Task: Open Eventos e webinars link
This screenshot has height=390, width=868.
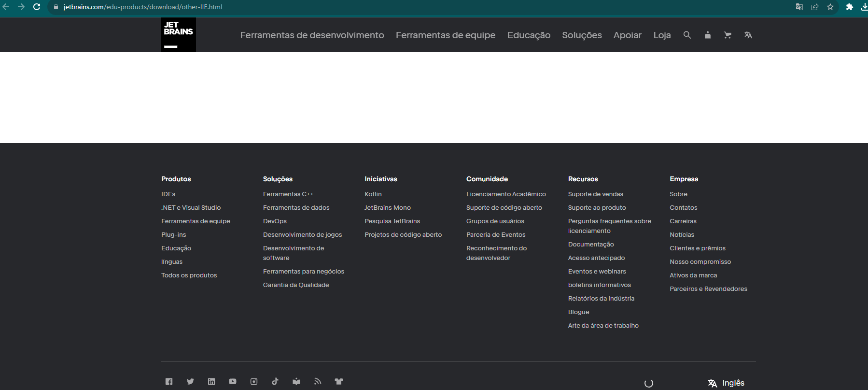Action: (x=597, y=271)
